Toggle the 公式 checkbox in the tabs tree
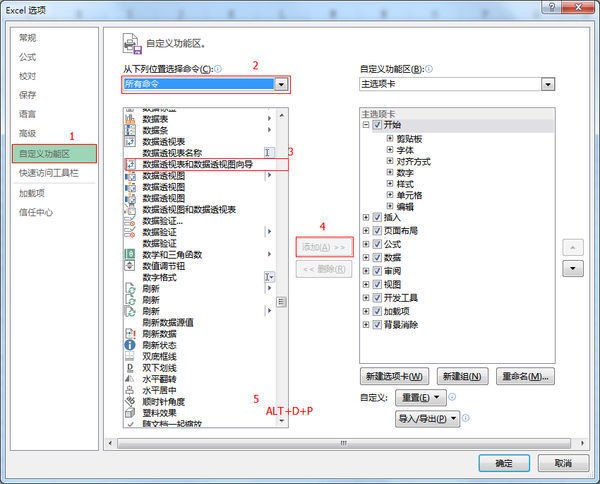 [x=377, y=244]
